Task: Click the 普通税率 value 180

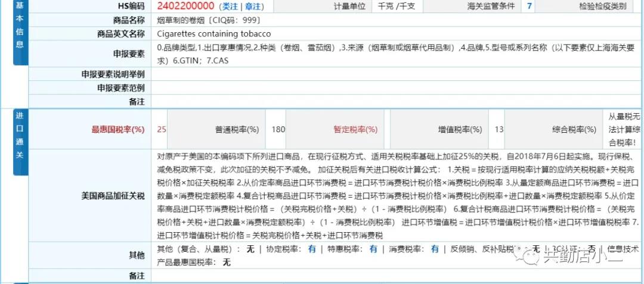Action: 278,129
